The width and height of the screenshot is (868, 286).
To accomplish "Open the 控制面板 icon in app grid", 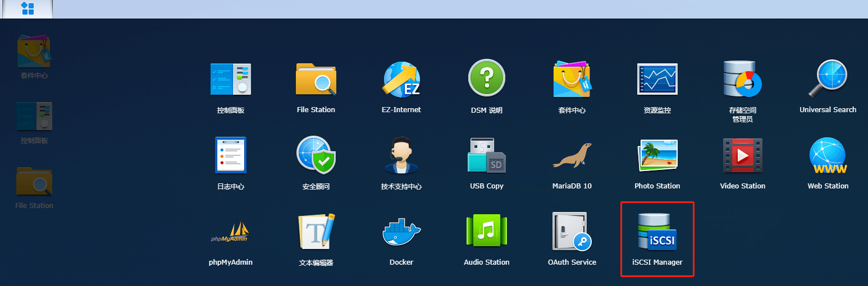I will [230, 79].
